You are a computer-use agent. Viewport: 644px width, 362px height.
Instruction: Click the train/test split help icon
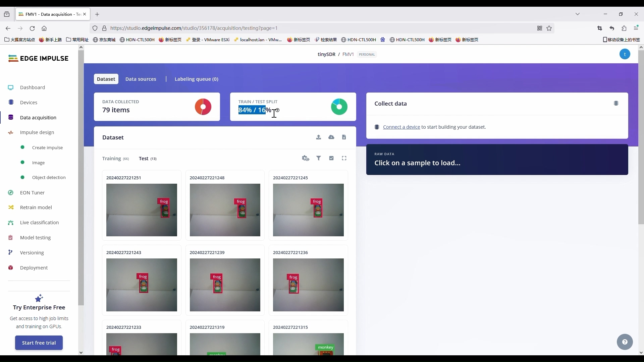pyautogui.click(x=277, y=110)
